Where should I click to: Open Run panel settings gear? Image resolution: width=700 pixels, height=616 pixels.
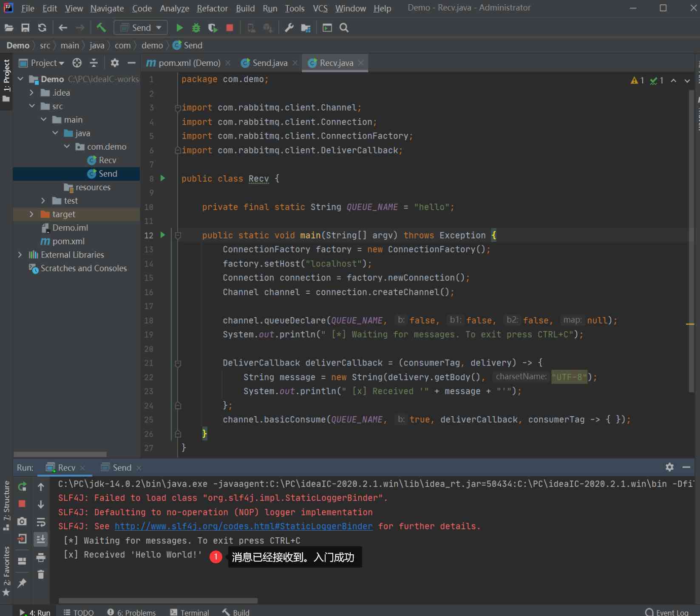tap(669, 467)
